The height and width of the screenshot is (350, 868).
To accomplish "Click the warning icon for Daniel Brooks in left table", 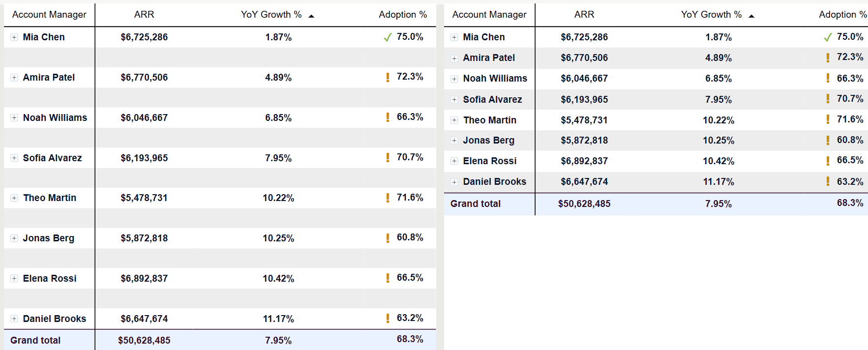I will tap(388, 319).
